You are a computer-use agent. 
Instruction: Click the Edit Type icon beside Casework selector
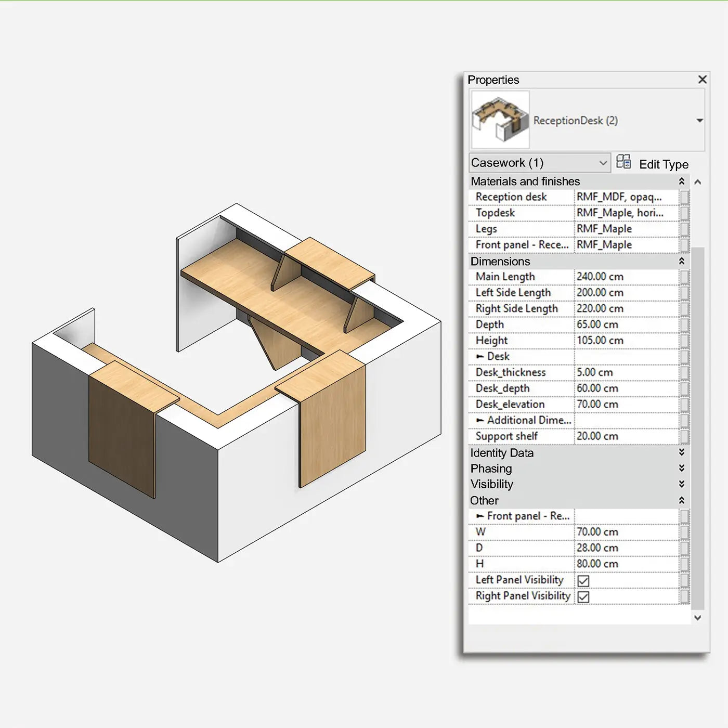point(624,162)
